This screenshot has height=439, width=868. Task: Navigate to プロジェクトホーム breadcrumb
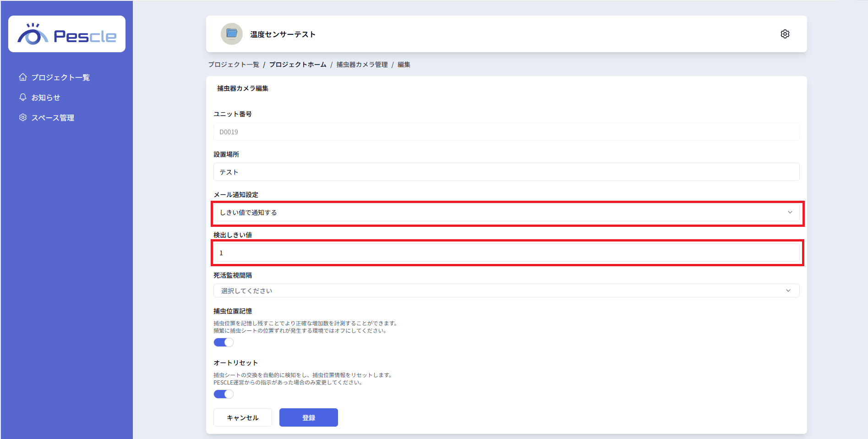298,65
